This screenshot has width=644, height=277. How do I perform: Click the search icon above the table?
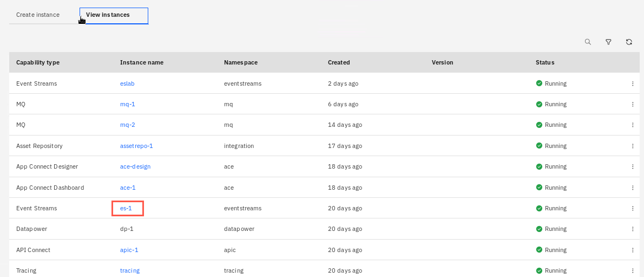588,42
